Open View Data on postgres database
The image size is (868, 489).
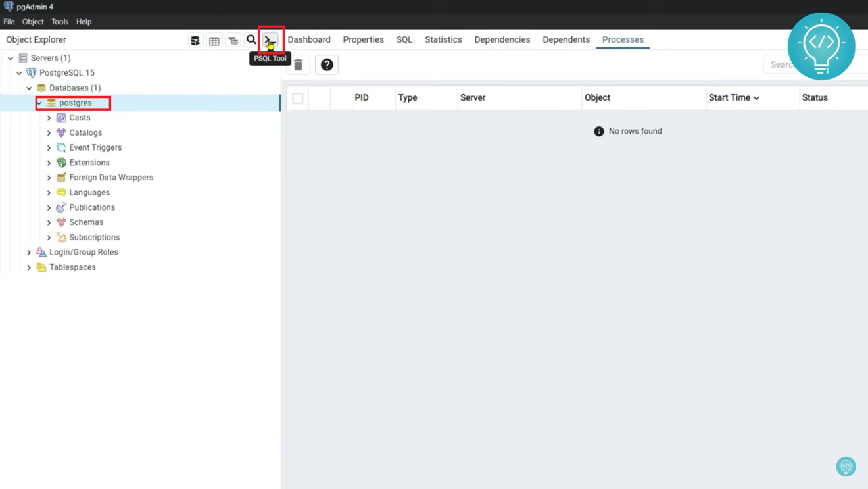[x=214, y=39]
